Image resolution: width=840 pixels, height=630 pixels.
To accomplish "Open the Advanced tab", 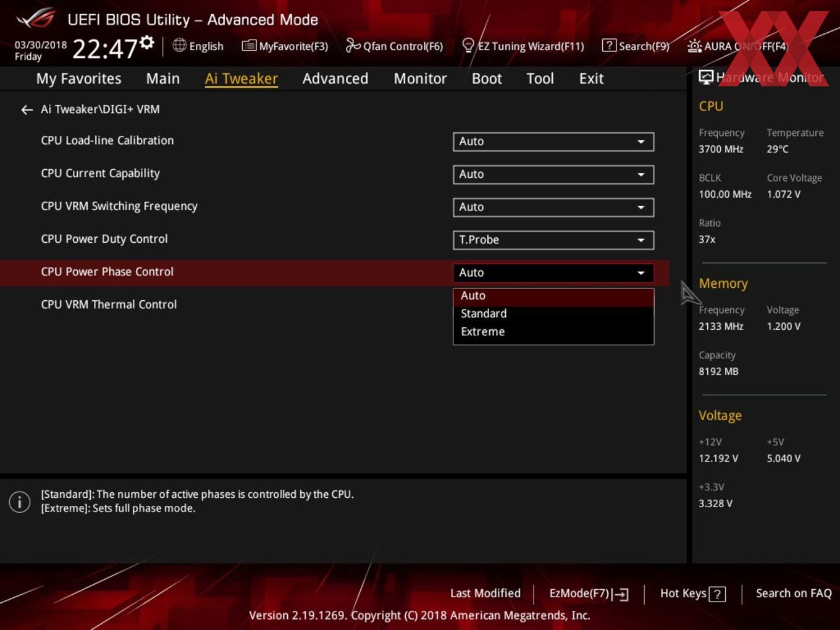I will coord(335,78).
